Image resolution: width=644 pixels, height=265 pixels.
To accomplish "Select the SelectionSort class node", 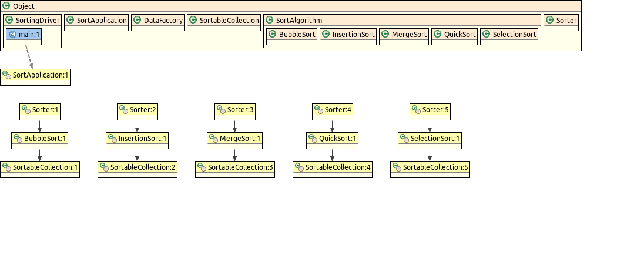I will [509, 35].
